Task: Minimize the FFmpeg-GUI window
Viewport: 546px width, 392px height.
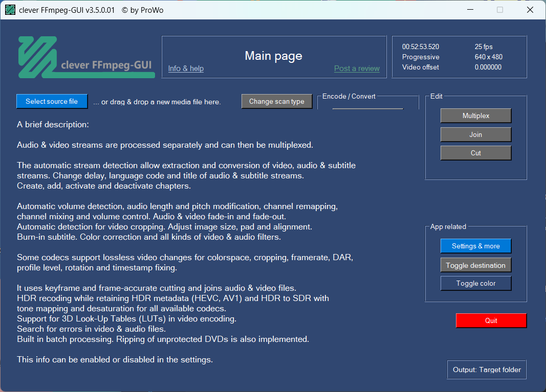Action: click(470, 10)
